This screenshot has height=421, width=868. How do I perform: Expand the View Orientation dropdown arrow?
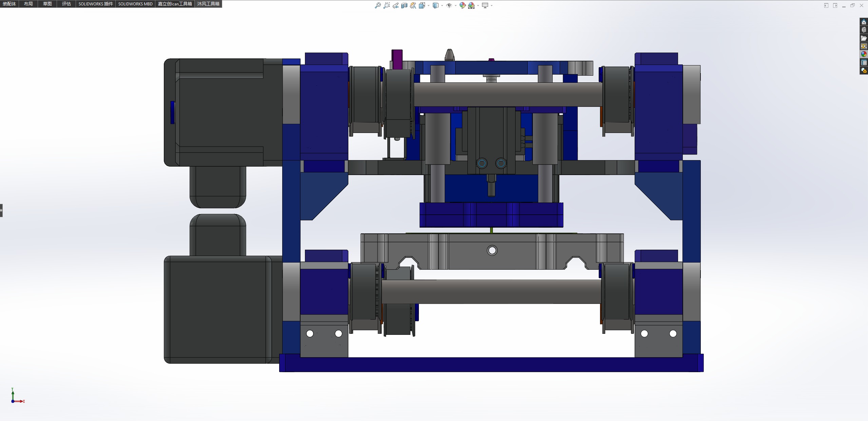[x=428, y=5]
